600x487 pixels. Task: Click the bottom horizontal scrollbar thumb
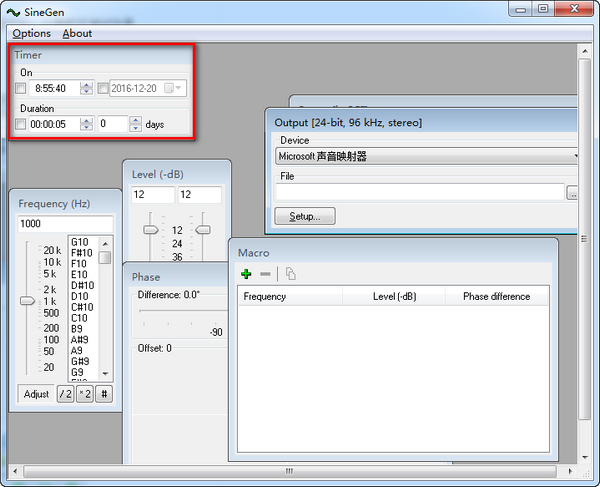coord(290,471)
